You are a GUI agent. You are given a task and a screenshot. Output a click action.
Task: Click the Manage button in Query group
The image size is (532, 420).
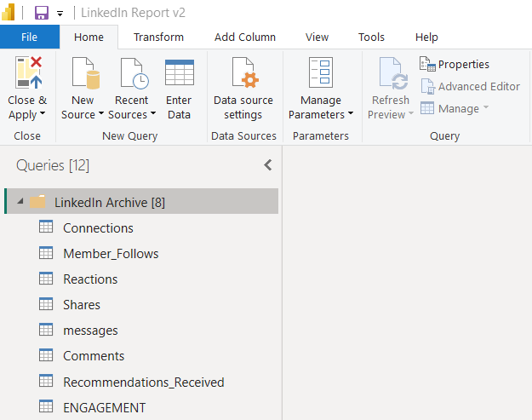click(x=455, y=108)
